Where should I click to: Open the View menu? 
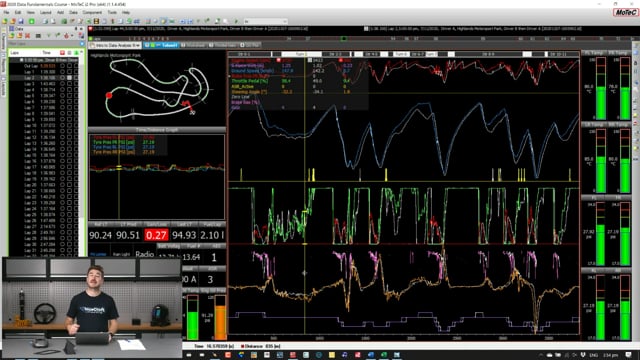pyautogui.click(x=31, y=13)
